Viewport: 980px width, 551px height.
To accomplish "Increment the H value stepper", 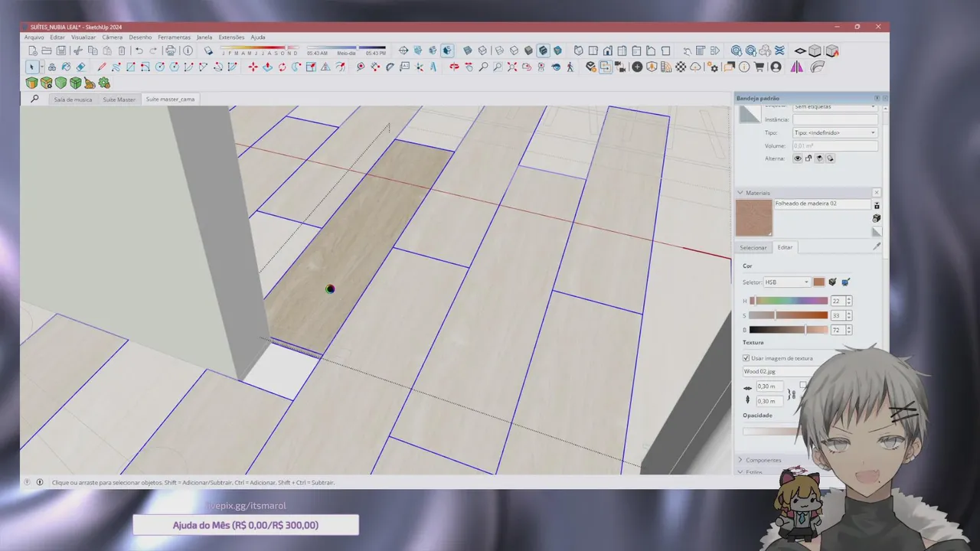I will 849,299.
